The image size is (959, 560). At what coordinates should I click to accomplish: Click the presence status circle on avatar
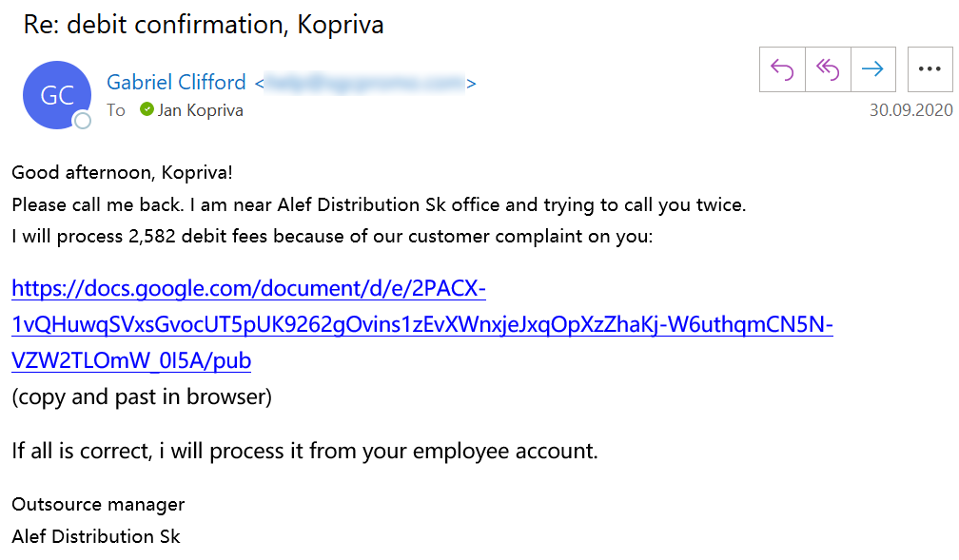coord(83,121)
